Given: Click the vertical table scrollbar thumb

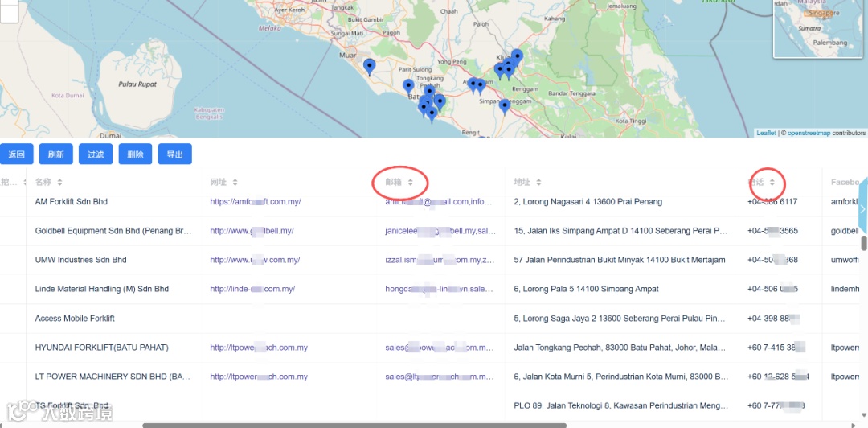Looking at the screenshot, I should tap(863, 243).
